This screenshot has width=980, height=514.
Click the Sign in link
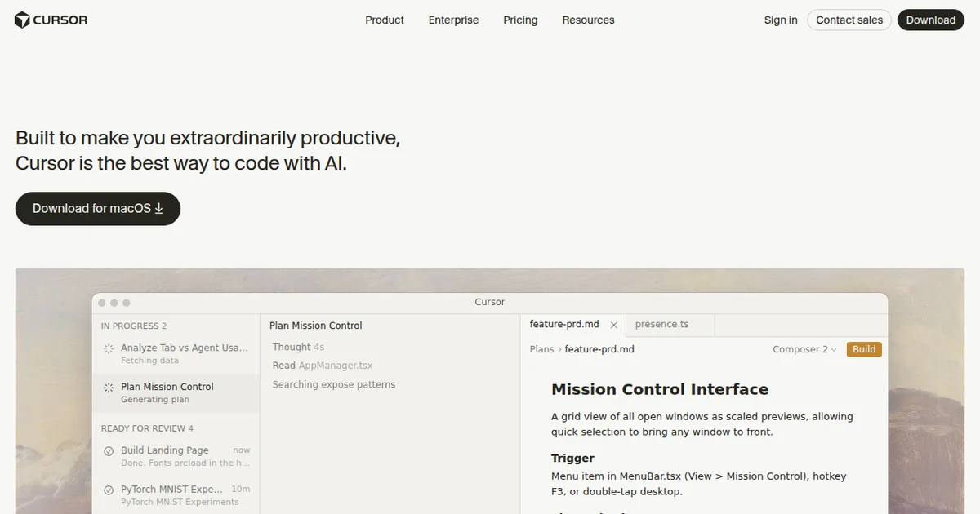(781, 20)
